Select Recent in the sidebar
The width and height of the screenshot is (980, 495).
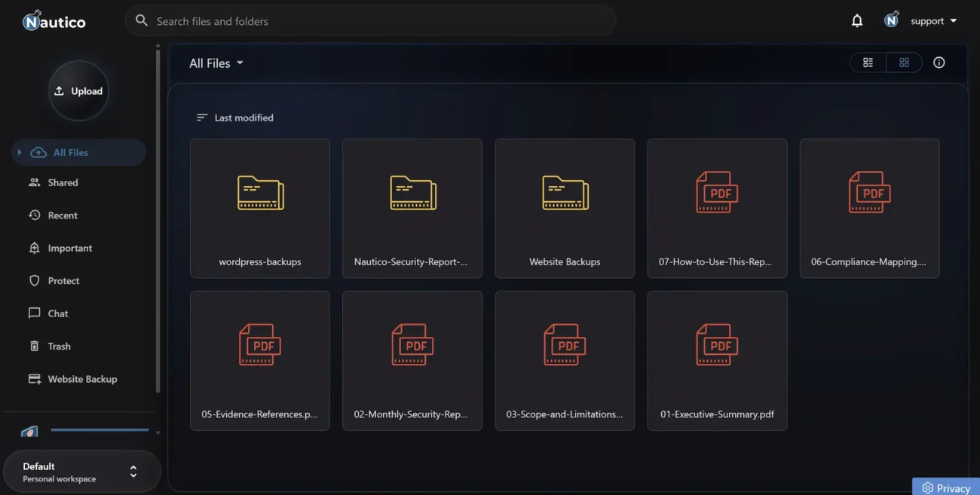click(x=63, y=215)
